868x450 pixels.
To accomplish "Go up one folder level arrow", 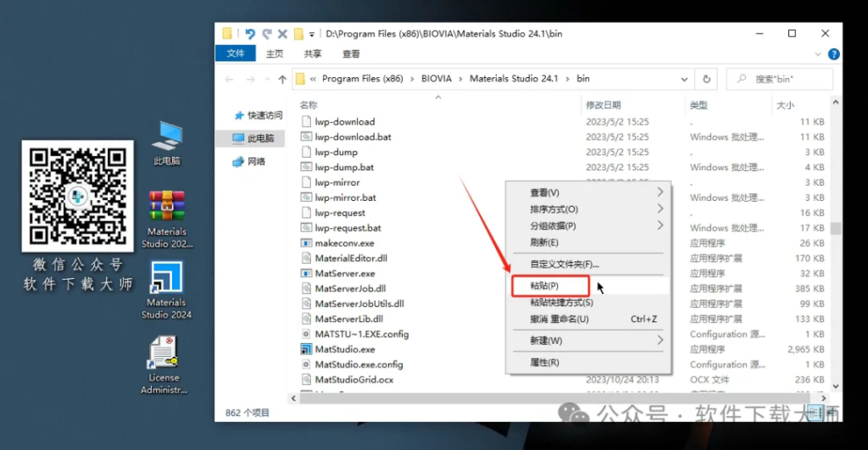I will [x=282, y=80].
